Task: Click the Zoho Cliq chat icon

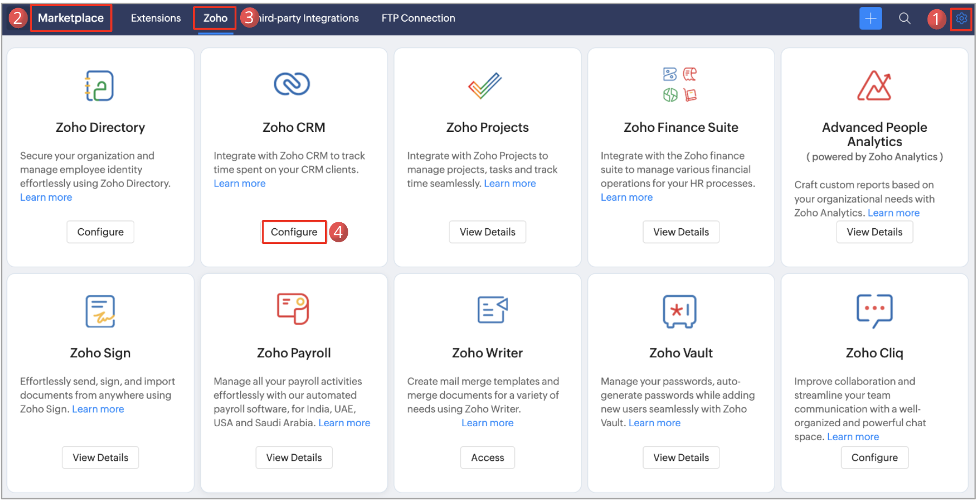Action: pyautogui.click(x=874, y=310)
